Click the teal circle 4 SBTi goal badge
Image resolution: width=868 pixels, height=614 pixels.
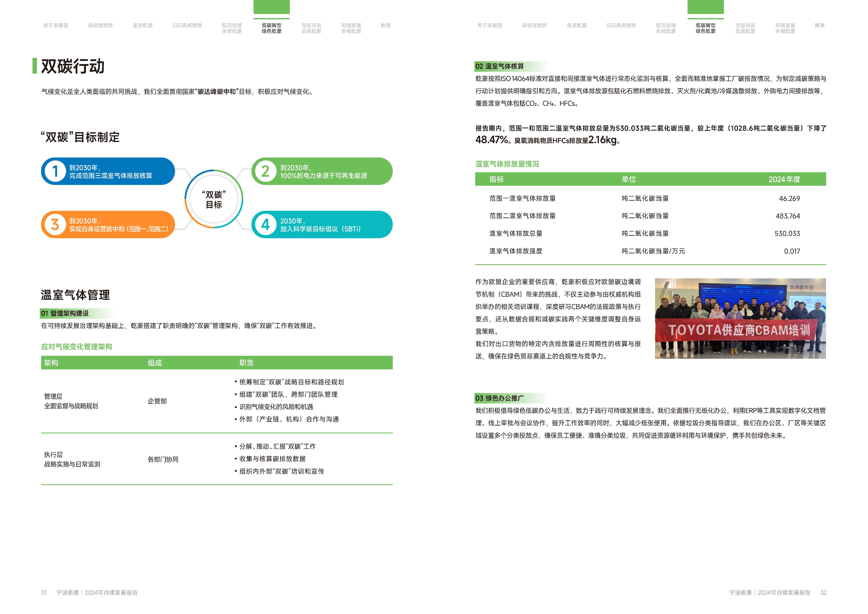point(266,225)
